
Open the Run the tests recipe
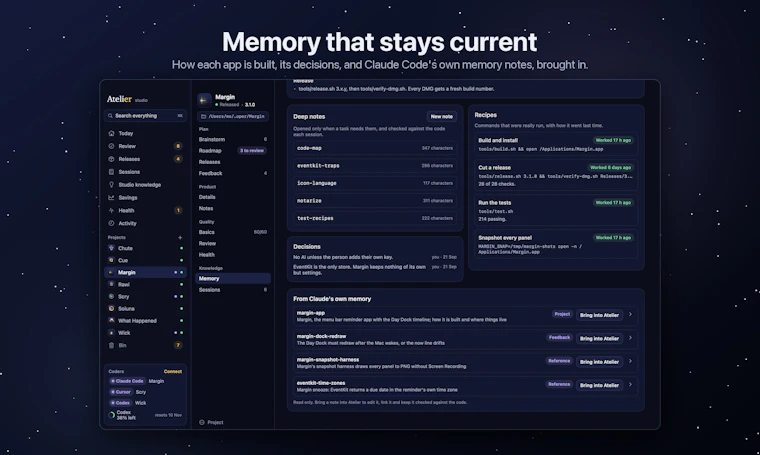(x=556, y=210)
